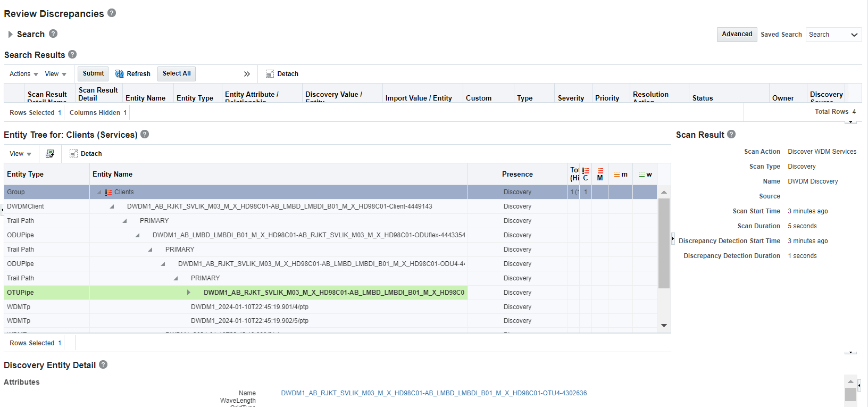This screenshot has height=407, width=868.
Task: Click entity tree vertical scrollbar thumb
Action: [x=664, y=243]
